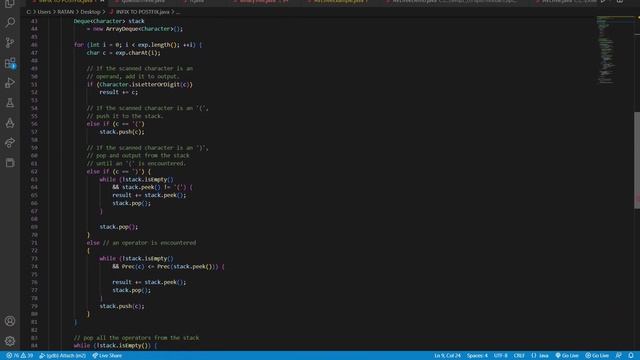The width and height of the screenshot is (640, 360).
Task: Show notifications via the bell icon
Action: [x=631, y=356]
